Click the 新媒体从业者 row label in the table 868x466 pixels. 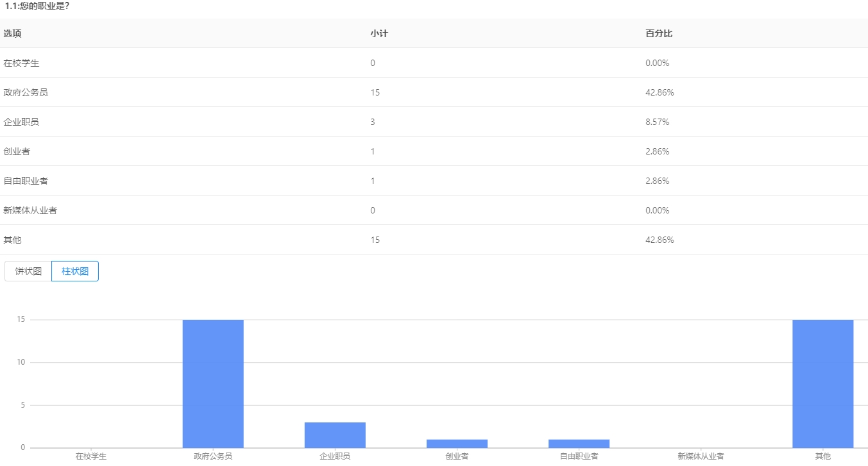[30, 210]
